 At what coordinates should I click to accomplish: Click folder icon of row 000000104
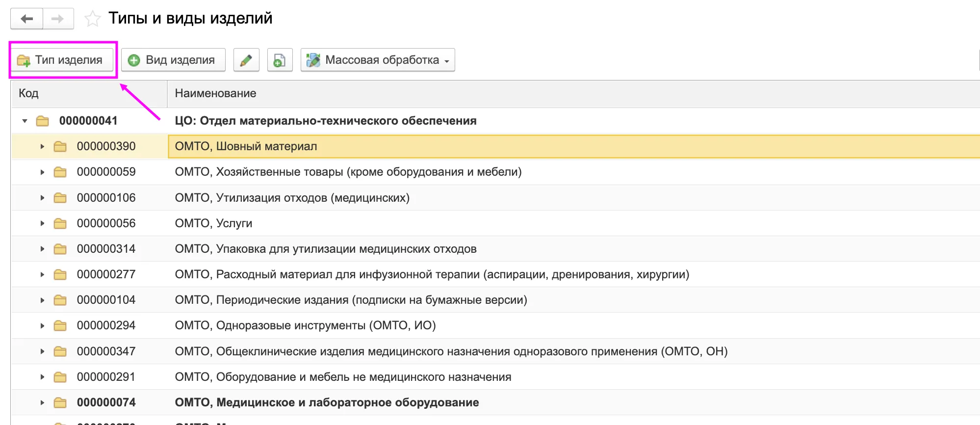point(60,300)
